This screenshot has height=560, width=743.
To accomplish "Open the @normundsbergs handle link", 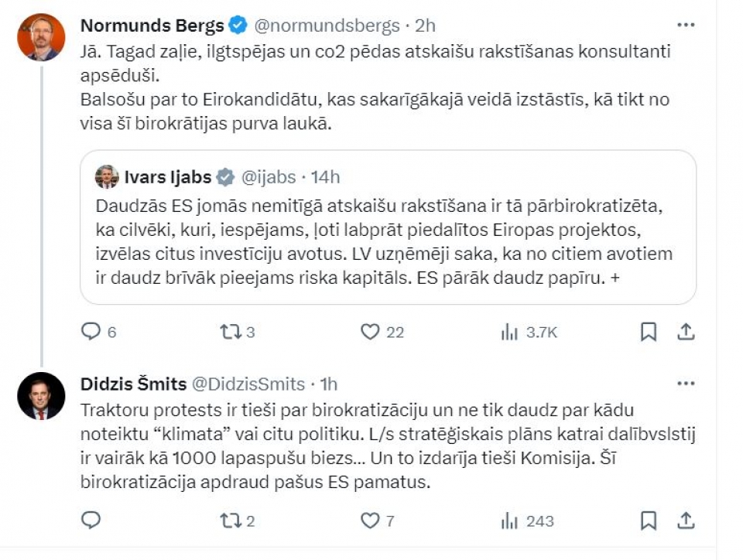I will point(327,26).
